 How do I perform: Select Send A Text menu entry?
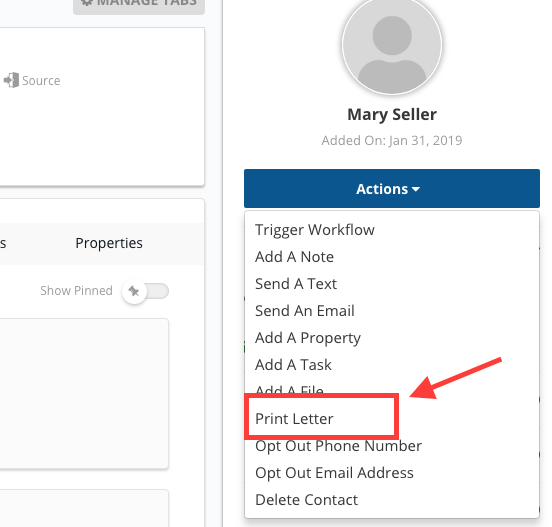[296, 284]
